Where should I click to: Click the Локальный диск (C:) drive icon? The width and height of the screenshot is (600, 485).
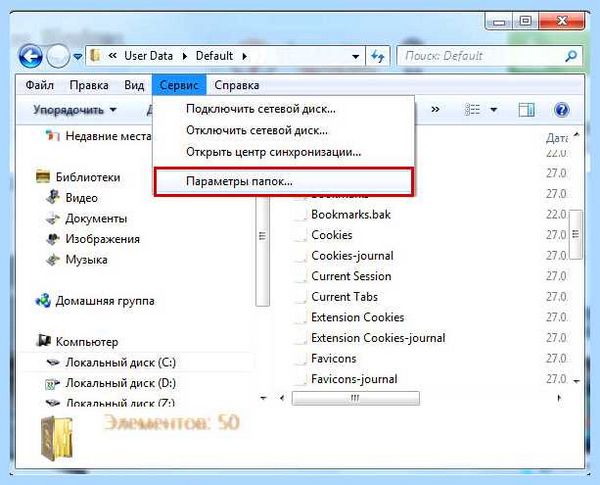(53, 362)
